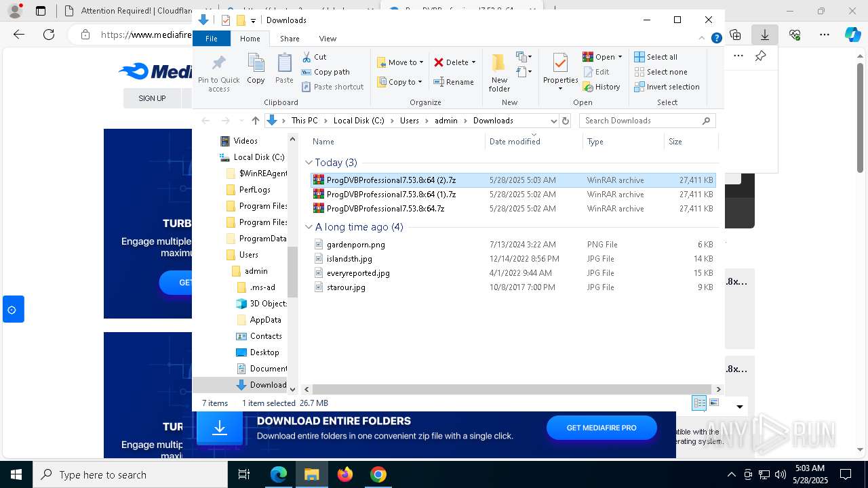Select ProgDVBProfessional7.53.8x64.7z file
868x488 pixels.
513,209
